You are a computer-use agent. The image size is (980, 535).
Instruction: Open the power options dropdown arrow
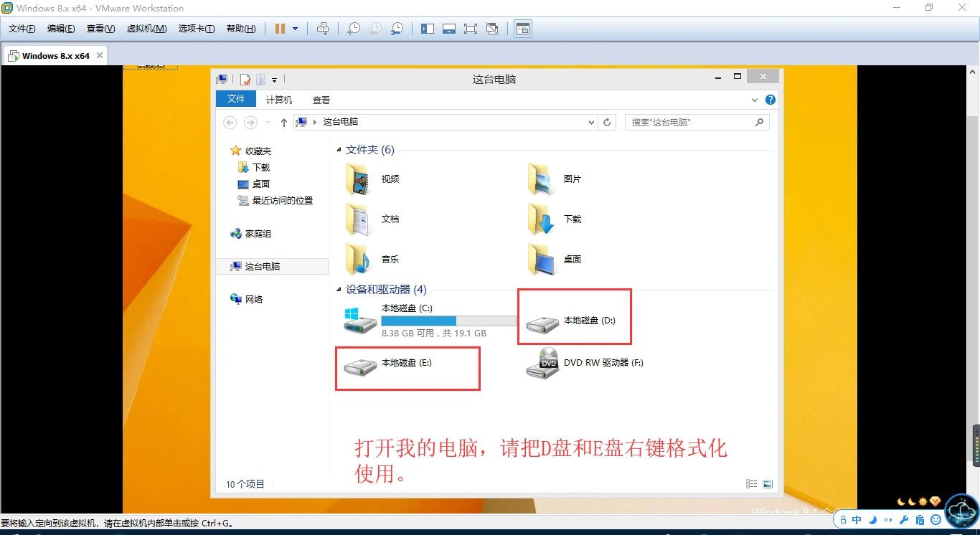(x=295, y=29)
